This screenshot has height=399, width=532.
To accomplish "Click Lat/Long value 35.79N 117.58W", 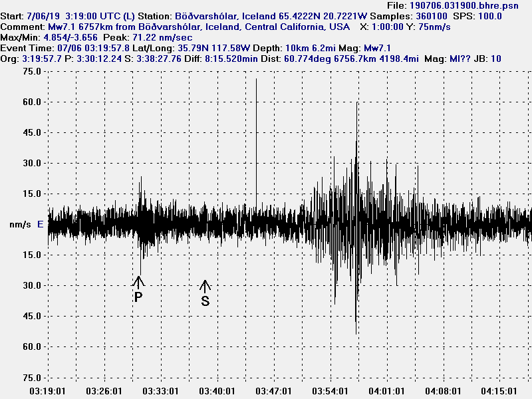I will coord(213,48).
